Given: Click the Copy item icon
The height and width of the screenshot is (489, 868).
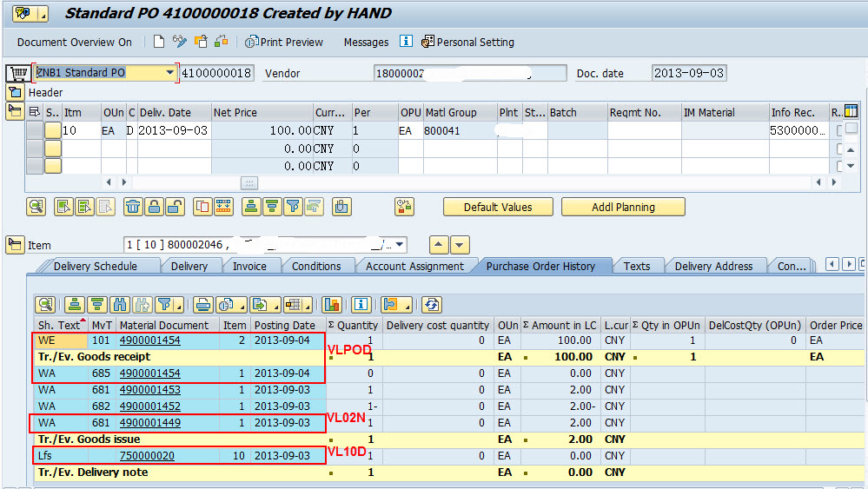Looking at the screenshot, I should pos(202,207).
